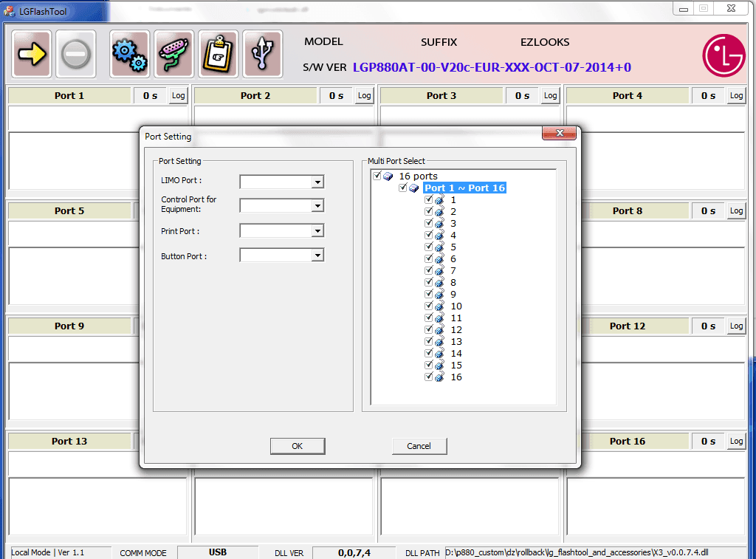Click the Port 8 header label
Screen dimensions: 756x559
[628, 210]
